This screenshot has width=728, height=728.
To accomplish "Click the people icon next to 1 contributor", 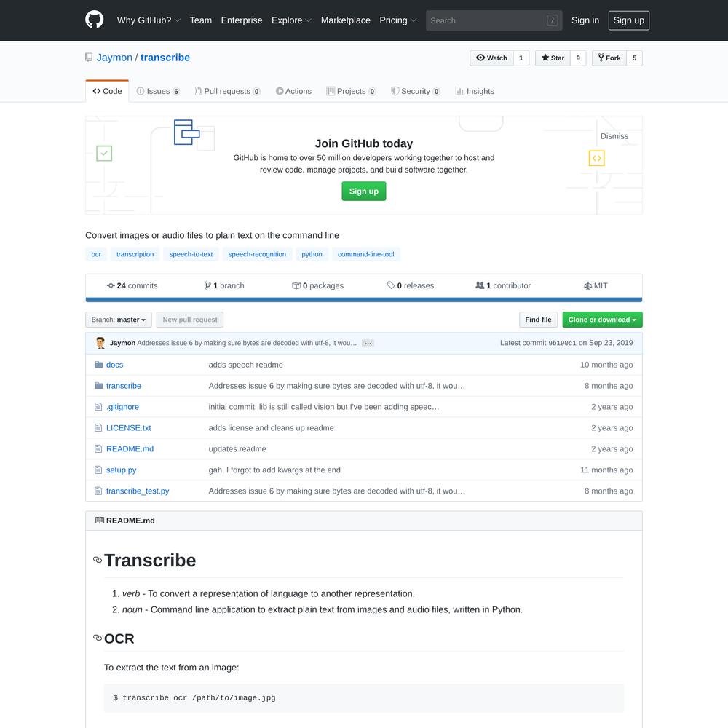I will 480,285.
